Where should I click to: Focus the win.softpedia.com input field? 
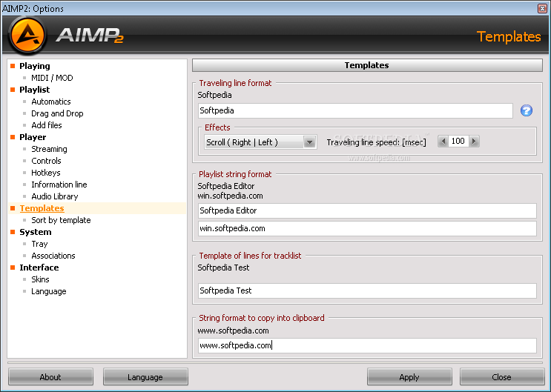[x=367, y=229]
